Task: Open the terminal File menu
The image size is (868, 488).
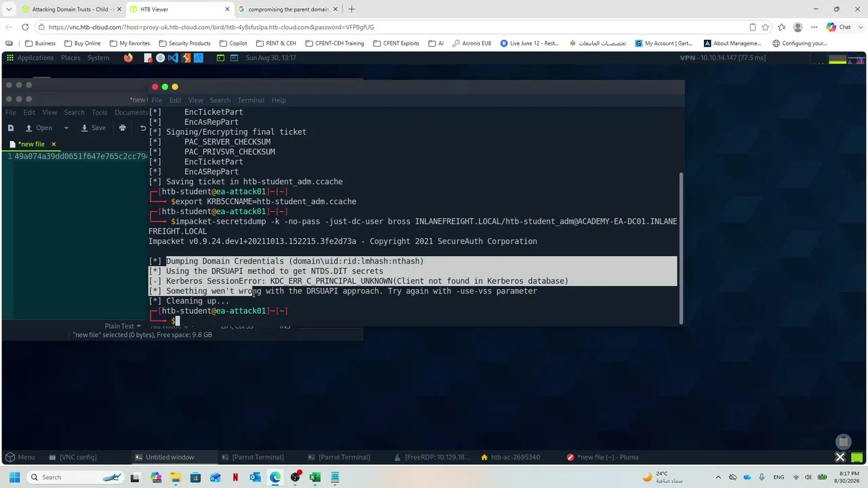Action: 157,100
